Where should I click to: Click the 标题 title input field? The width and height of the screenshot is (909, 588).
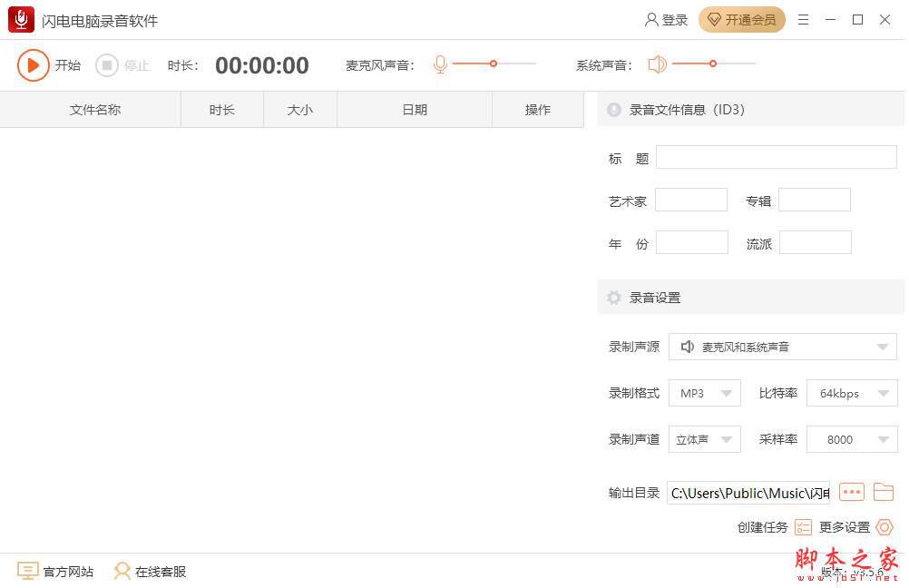pyautogui.click(x=776, y=157)
